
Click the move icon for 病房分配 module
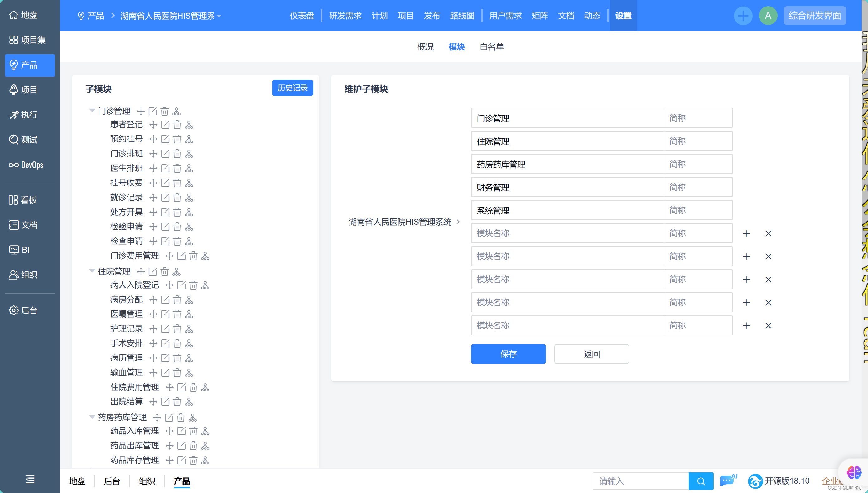pyautogui.click(x=153, y=300)
